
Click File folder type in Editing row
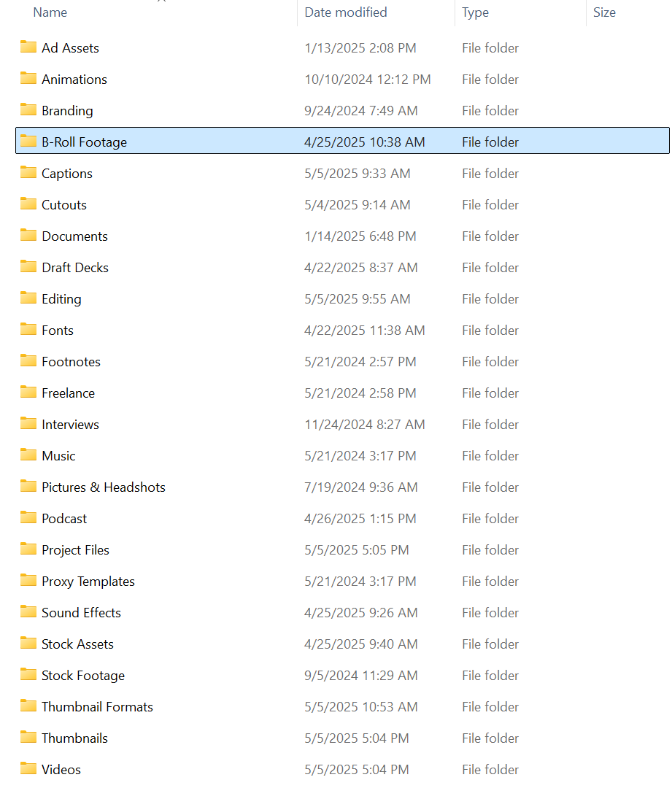point(490,299)
